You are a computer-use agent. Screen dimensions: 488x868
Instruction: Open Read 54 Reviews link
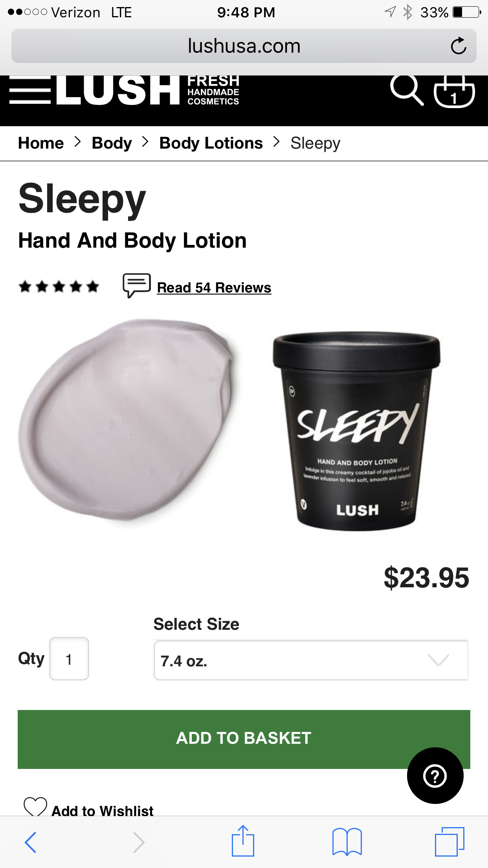tap(214, 288)
